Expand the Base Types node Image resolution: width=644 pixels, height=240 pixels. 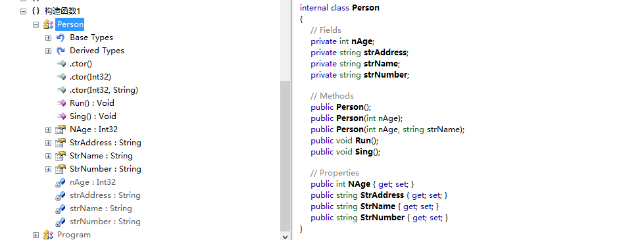pos(49,37)
